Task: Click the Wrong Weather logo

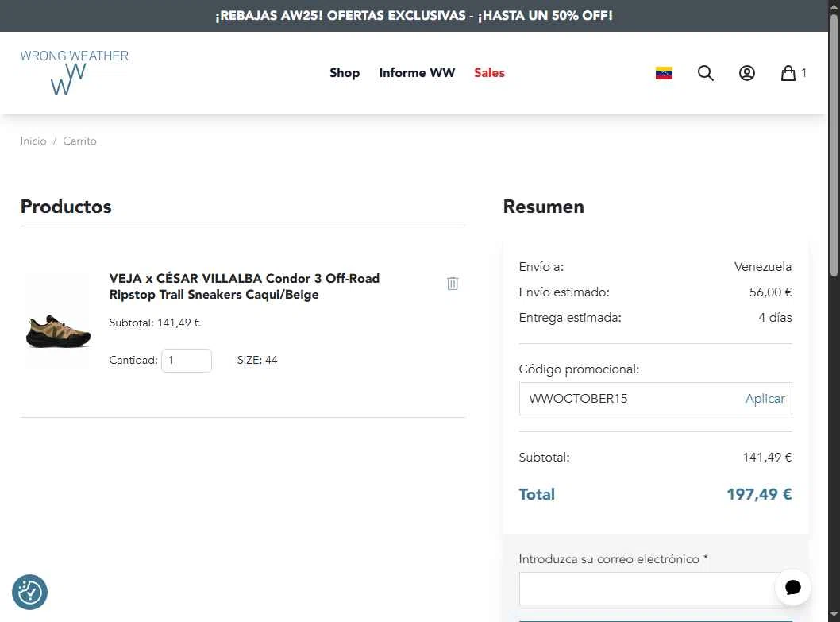Action: coord(74,72)
